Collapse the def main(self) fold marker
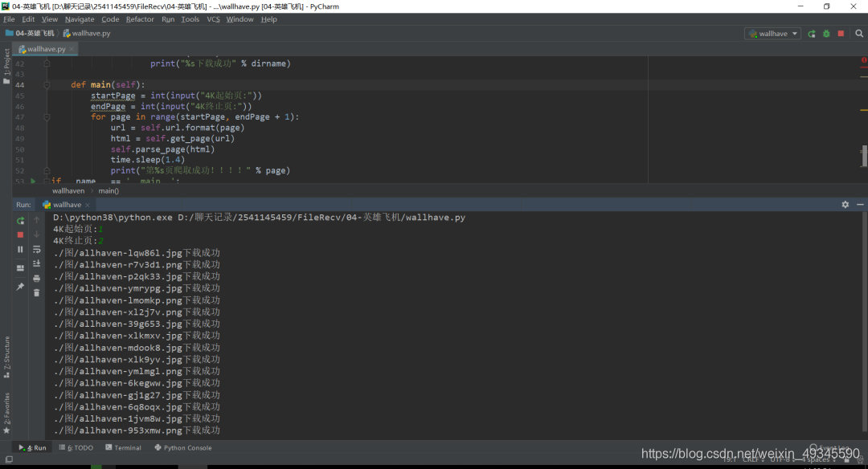 [47, 85]
